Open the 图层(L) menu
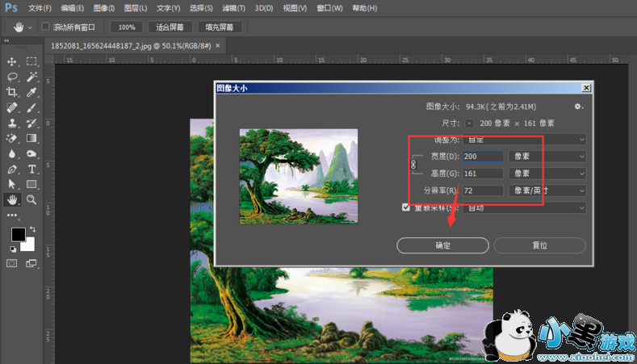The width and height of the screenshot is (637, 364). pyautogui.click(x=136, y=8)
